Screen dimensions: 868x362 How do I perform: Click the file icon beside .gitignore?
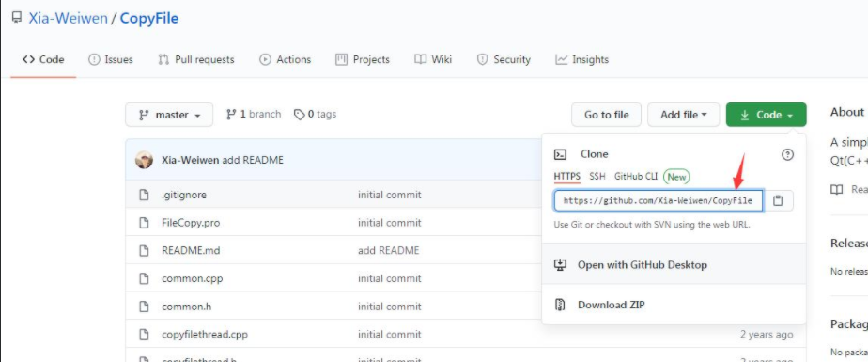144,196
